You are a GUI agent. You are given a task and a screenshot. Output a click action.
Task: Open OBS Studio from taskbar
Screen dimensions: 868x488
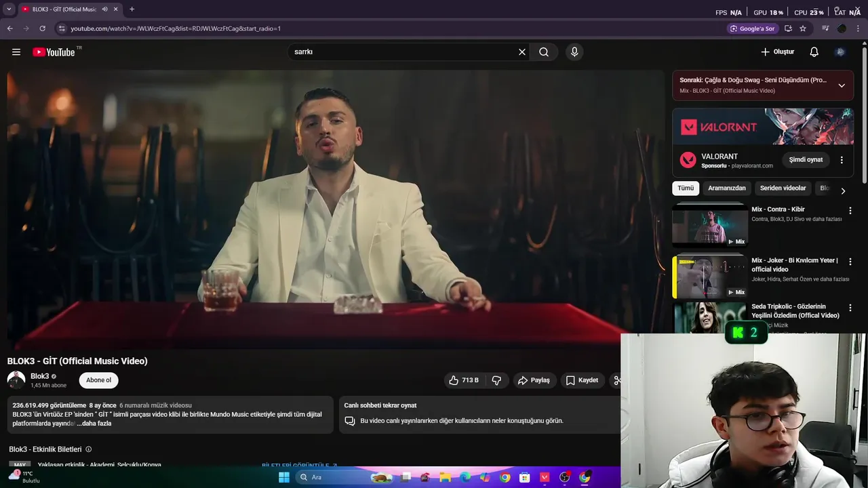click(565, 477)
